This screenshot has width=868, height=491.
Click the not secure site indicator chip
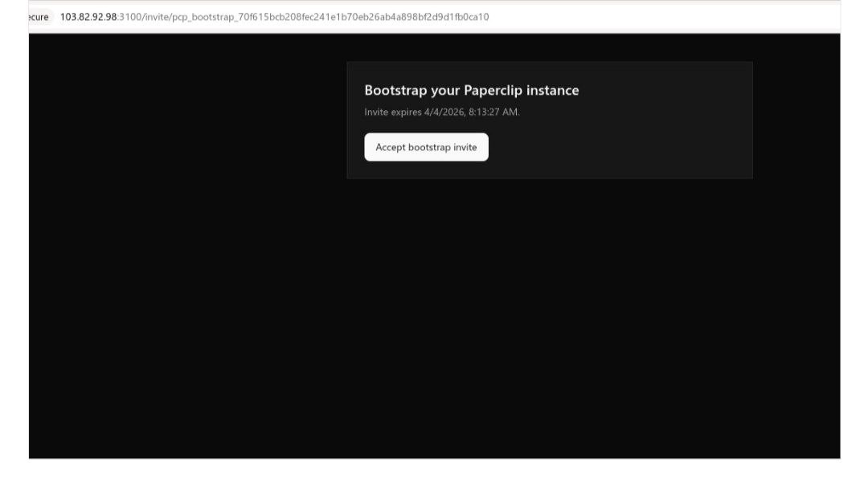click(x=40, y=17)
